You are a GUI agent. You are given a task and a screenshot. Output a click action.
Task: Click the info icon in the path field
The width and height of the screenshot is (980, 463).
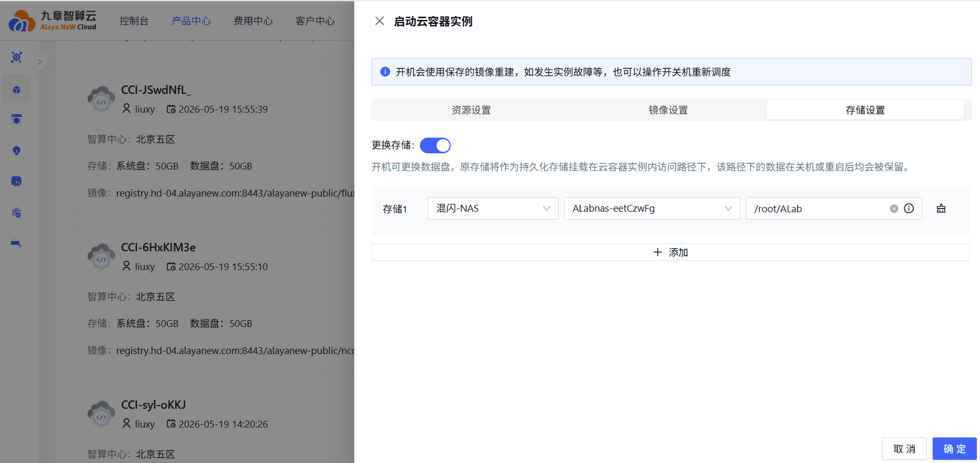click(909, 209)
